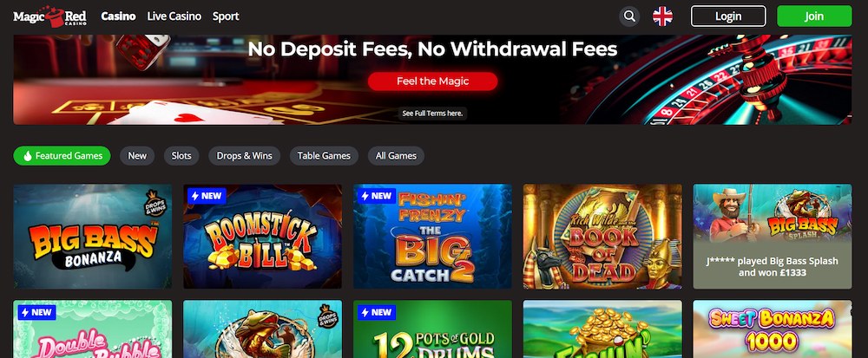Click the NEW badge on Boomstick Bill
This screenshot has height=358, width=868.
coord(206,196)
